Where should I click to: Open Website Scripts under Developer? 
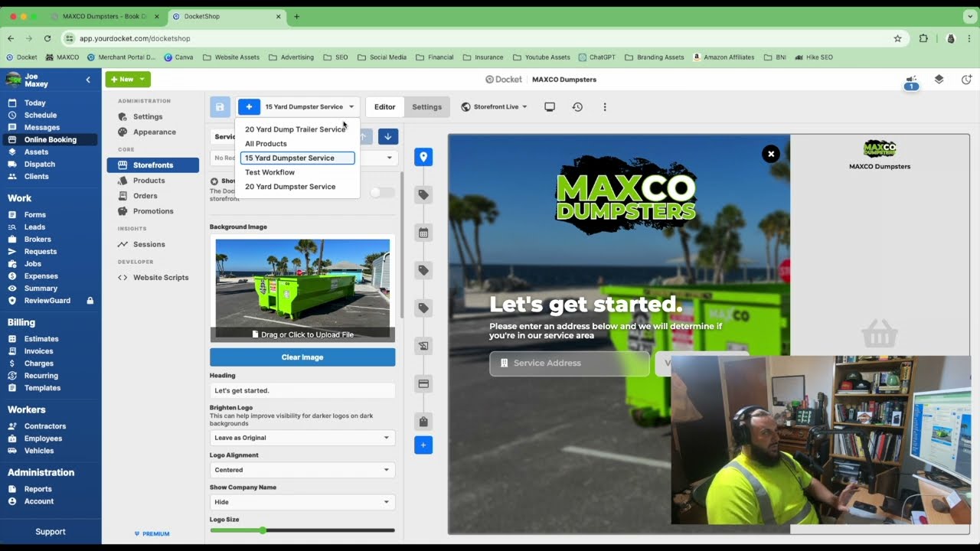161,278
